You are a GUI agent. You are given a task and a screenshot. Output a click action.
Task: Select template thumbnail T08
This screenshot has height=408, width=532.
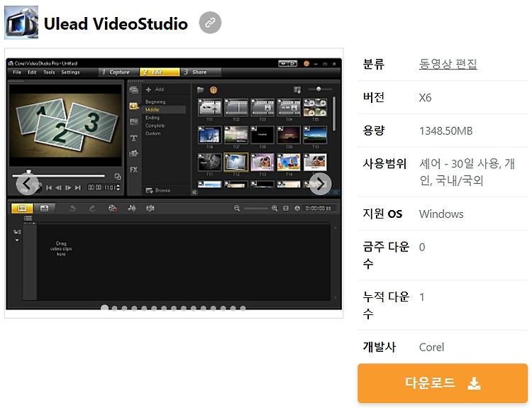[262, 135]
